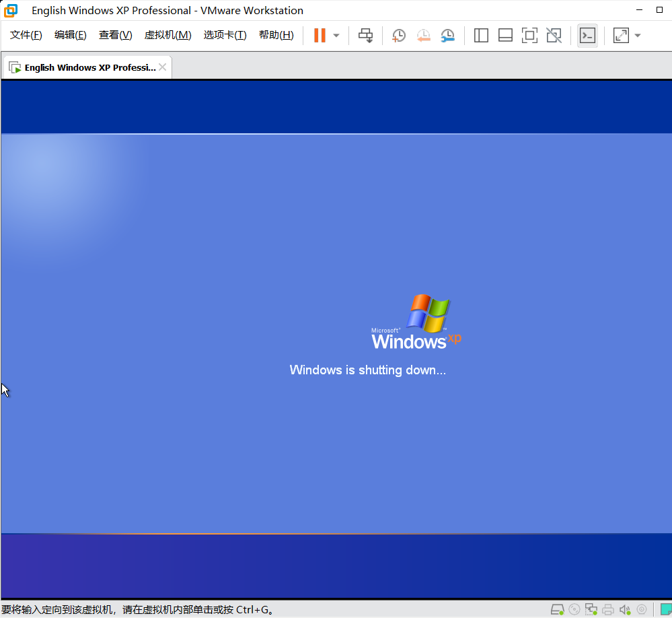Image resolution: width=672 pixels, height=618 pixels.
Task: Click network adapter status icon
Action: tap(591, 609)
